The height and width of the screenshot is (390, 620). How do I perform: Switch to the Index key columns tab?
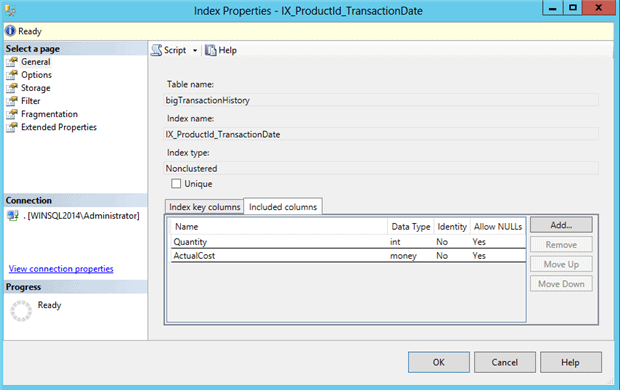[204, 207]
